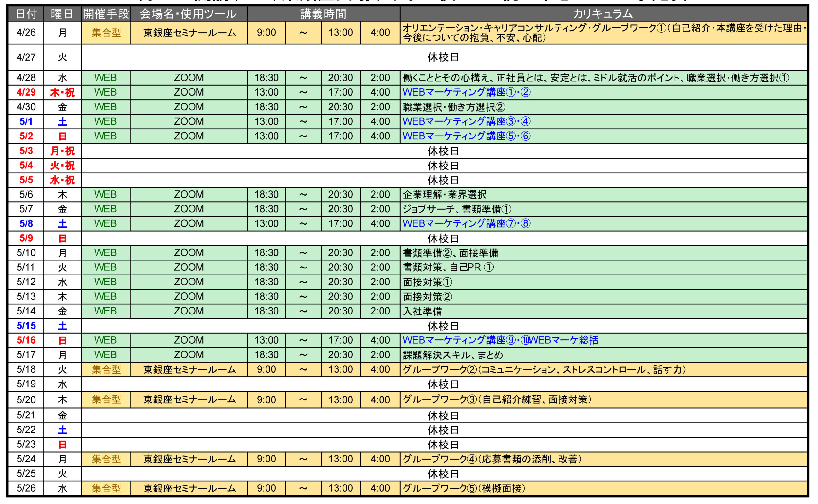The height and width of the screenshot is (504, 818).
Task: Select the blue 5/15 date cell
Action: click(x=26, y=326)
